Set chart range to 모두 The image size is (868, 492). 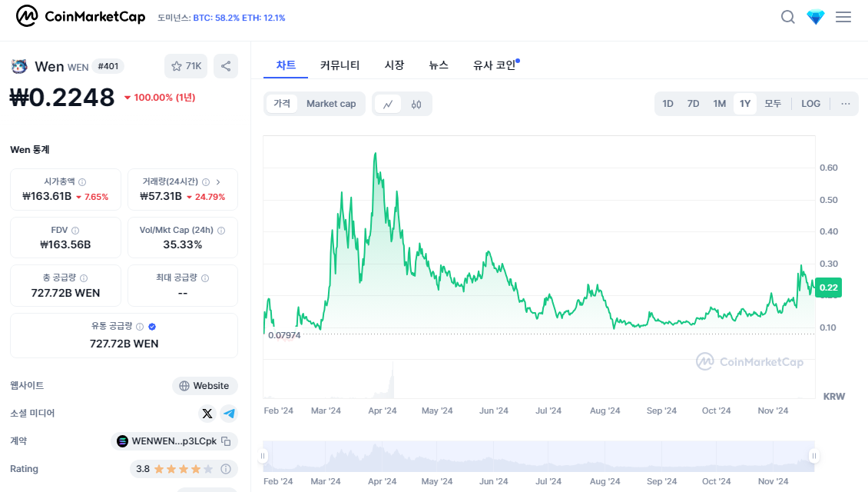coord(773,104)
